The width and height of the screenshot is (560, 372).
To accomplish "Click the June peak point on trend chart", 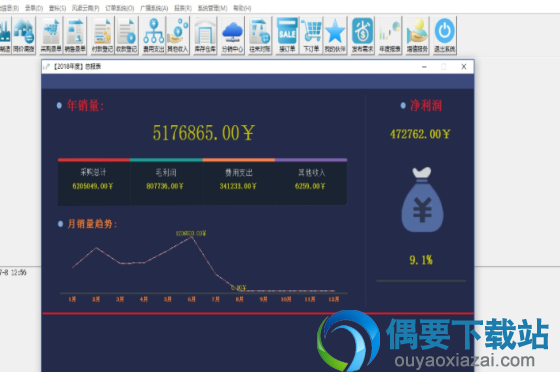I will click(x=192, y=237).
